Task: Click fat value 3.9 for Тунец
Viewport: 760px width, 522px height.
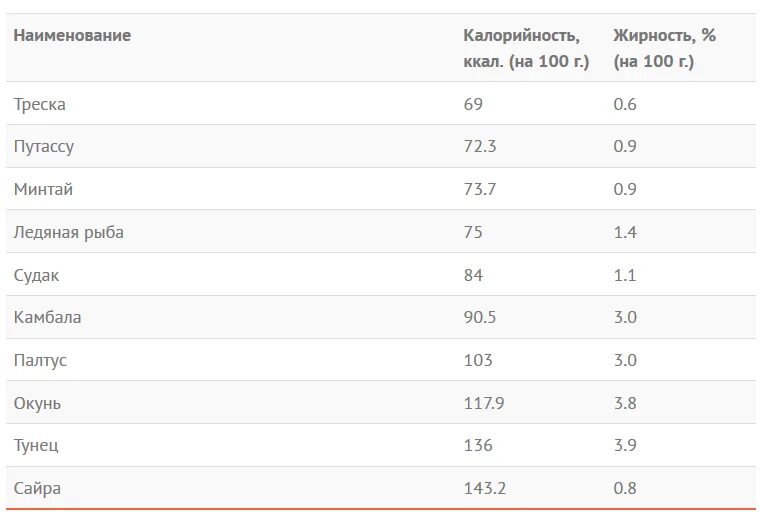Action: click(x=625, y=445)
